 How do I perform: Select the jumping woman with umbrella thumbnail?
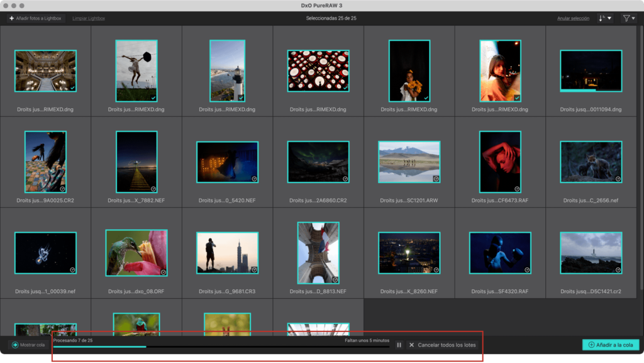136,70
